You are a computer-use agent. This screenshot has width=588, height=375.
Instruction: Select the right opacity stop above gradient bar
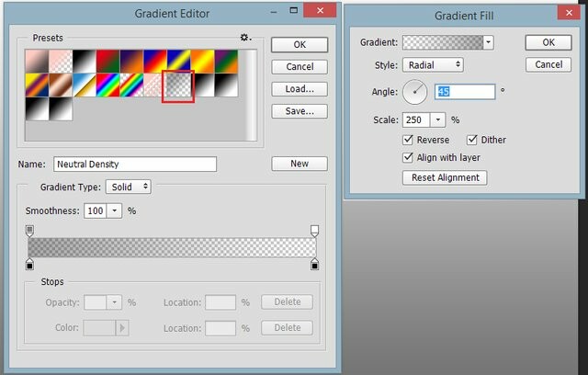(x=314, y=231)
